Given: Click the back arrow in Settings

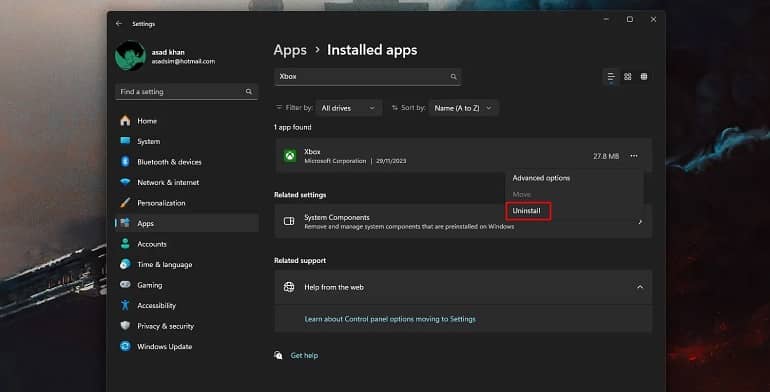Looking at the screenshot, I should pos(119,24).
